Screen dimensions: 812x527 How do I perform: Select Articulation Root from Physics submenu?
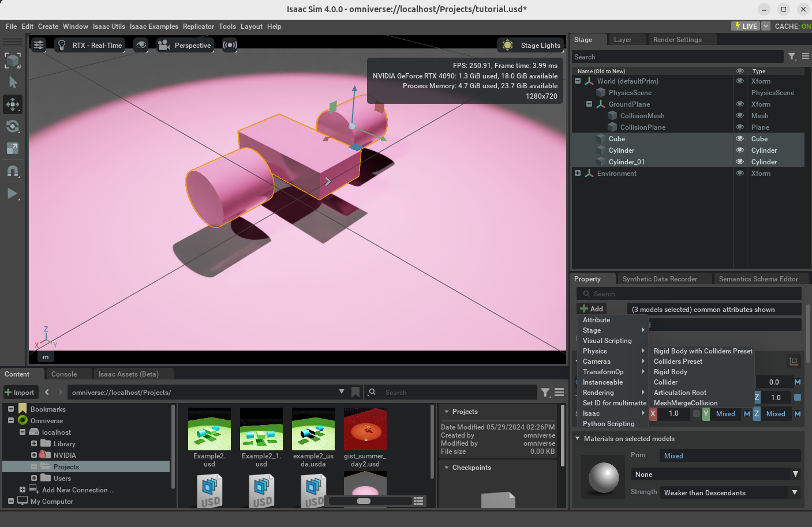pyautogui.click(x=680, y=393)
